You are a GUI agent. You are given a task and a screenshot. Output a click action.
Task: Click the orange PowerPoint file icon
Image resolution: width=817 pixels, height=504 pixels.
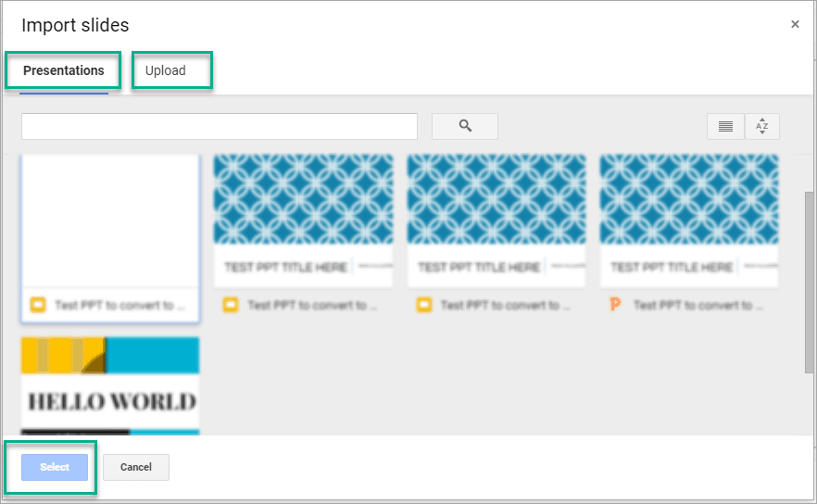click(x=616, y=305)
